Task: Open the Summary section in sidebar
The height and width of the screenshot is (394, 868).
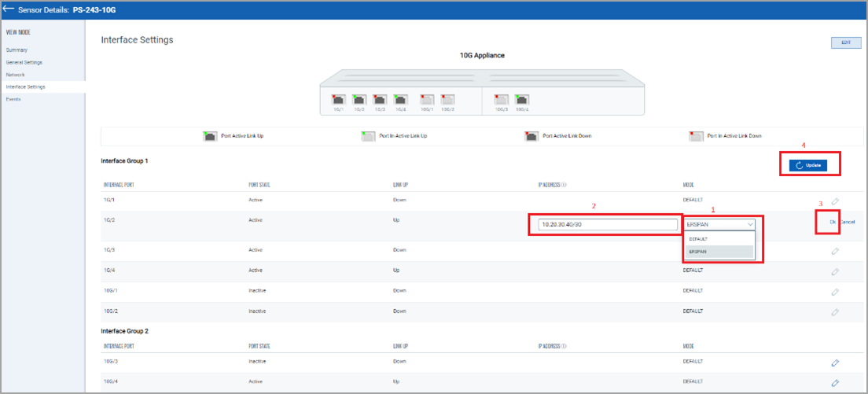Action: tap(17, 50)
